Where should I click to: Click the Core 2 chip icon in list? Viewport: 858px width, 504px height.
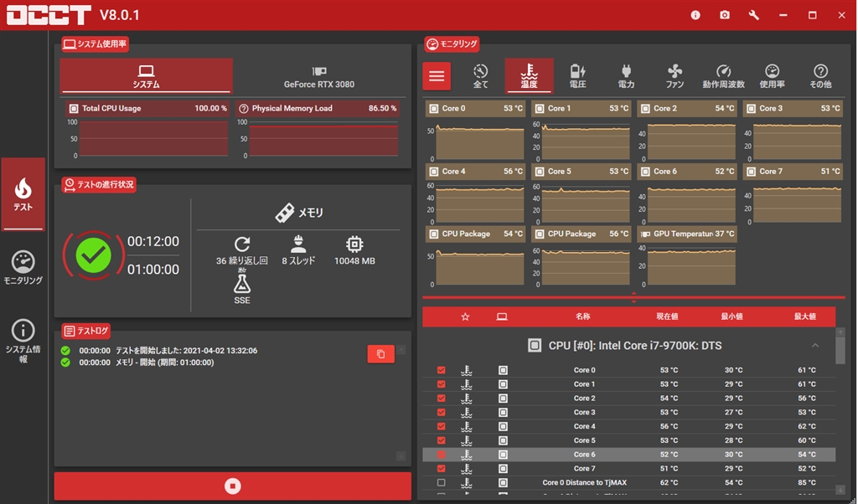click(x=503, y=399)
